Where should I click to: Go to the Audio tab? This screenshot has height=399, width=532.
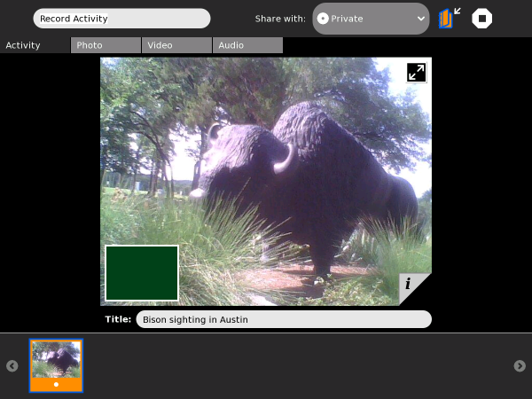247,45
